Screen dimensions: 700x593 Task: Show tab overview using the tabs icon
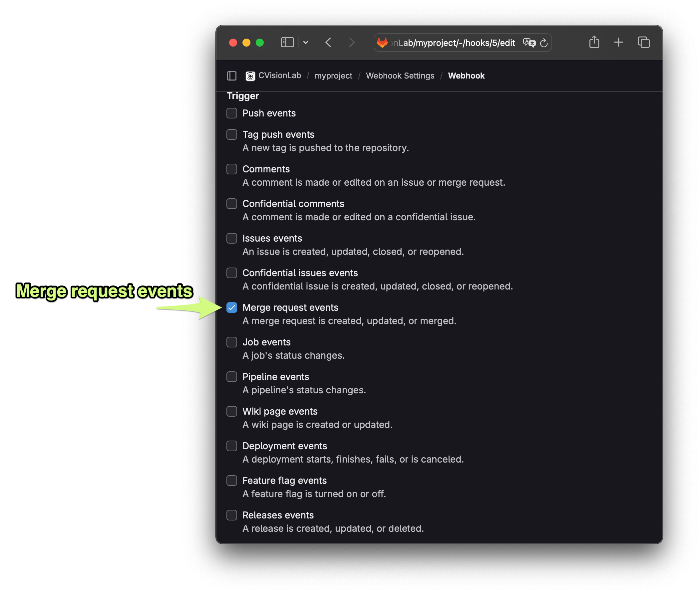coord(644,42)
